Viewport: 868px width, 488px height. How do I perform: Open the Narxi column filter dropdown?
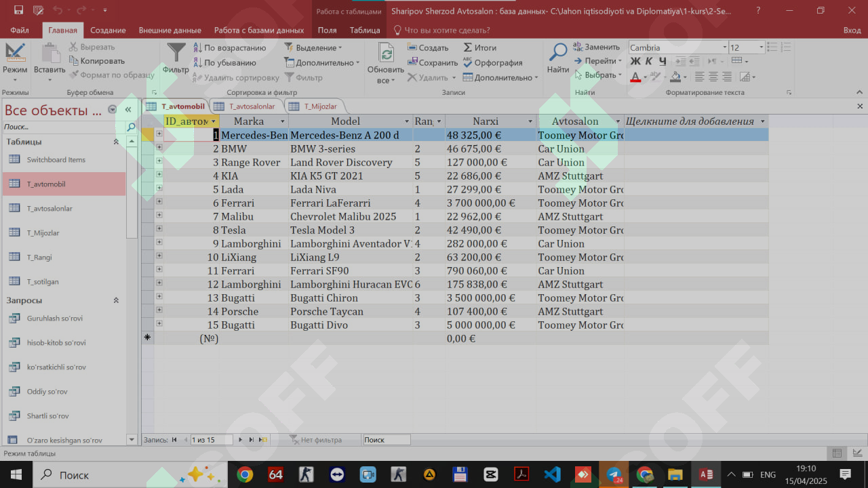pos(530,121)
